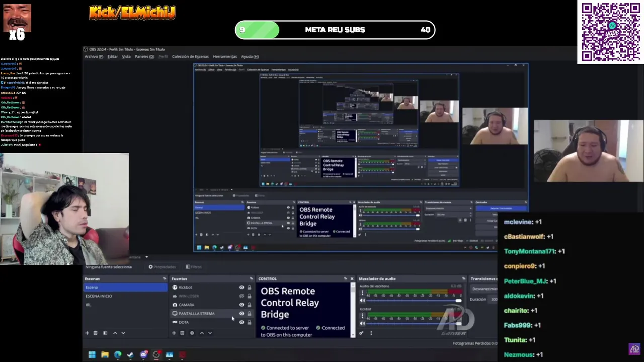Select the Escena scene in the scenes list
Viewport: 644px width, 362px height.
(x=125, y=287)
